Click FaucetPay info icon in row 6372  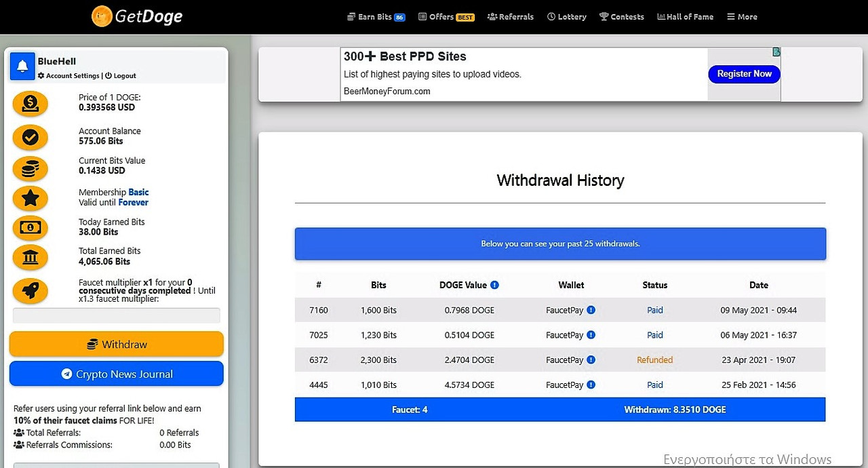pos(591,359)
